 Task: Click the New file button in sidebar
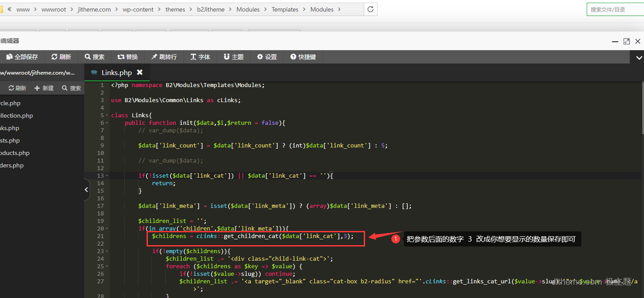(x=44, y=88)
